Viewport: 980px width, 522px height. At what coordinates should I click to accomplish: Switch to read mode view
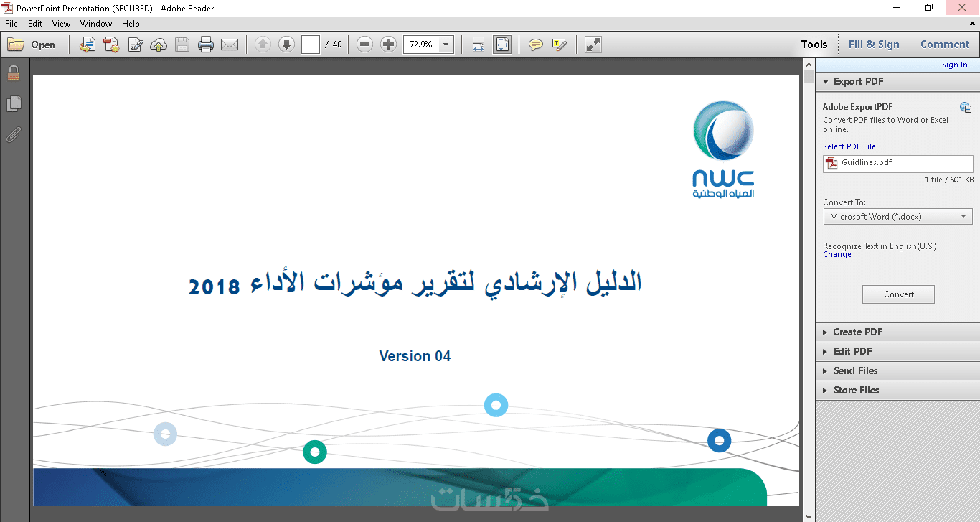pyautogui.click(x=593, y=45)
